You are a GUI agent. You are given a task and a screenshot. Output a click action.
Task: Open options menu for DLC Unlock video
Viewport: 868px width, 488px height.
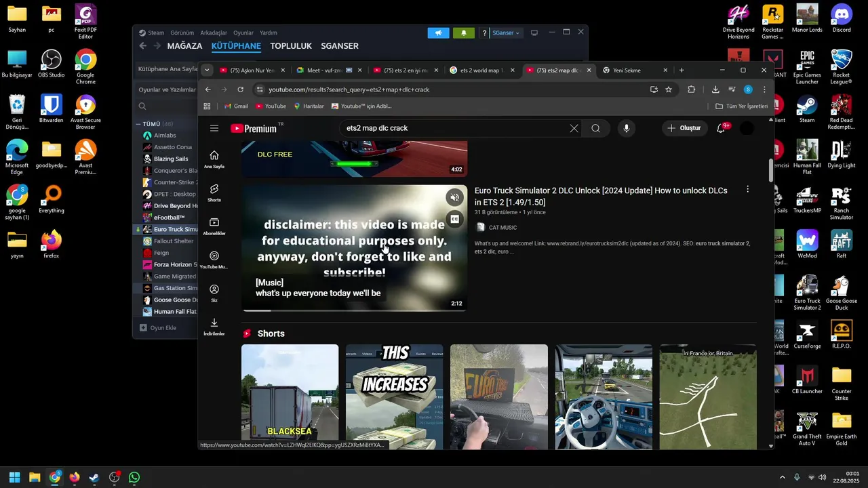747,190
